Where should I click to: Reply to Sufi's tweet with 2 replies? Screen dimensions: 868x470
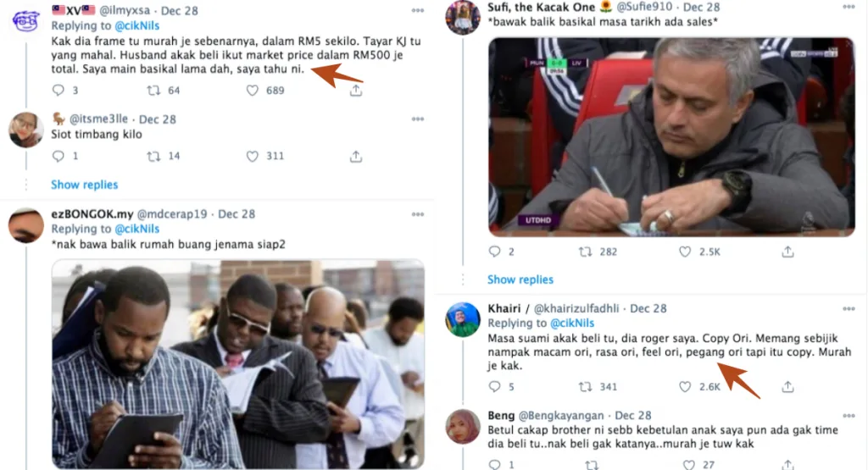coord(496,252)
